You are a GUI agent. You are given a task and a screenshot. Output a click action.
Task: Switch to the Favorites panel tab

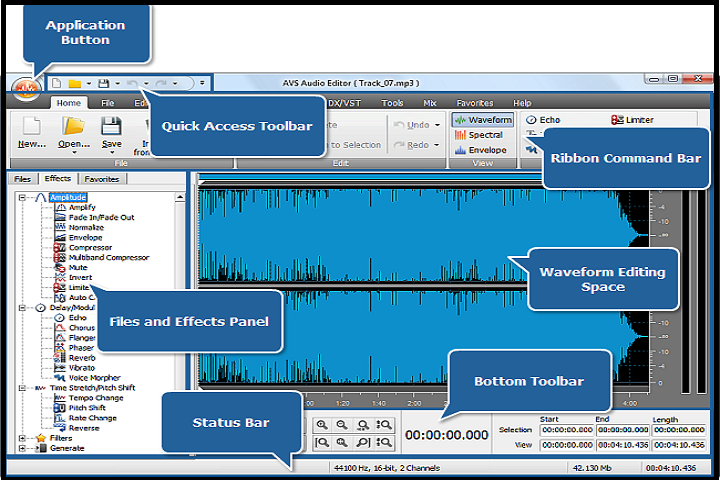pos(101,179)
